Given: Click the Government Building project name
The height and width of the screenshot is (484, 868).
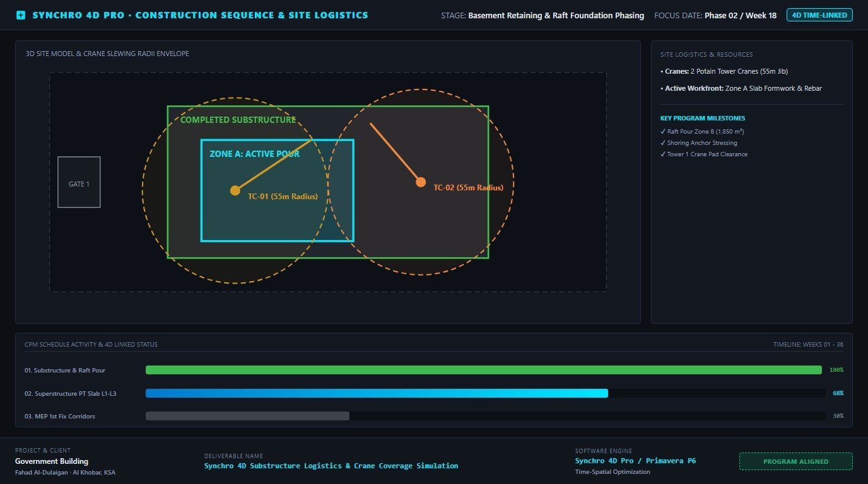Looking at the screenshot, I should tap(52, 461).
